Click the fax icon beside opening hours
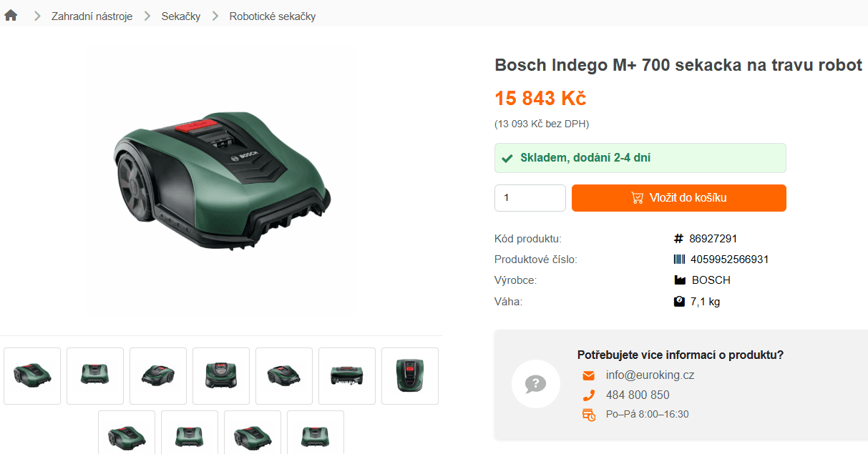The width and height of the screenshot is (868, 454). [588, 414]
